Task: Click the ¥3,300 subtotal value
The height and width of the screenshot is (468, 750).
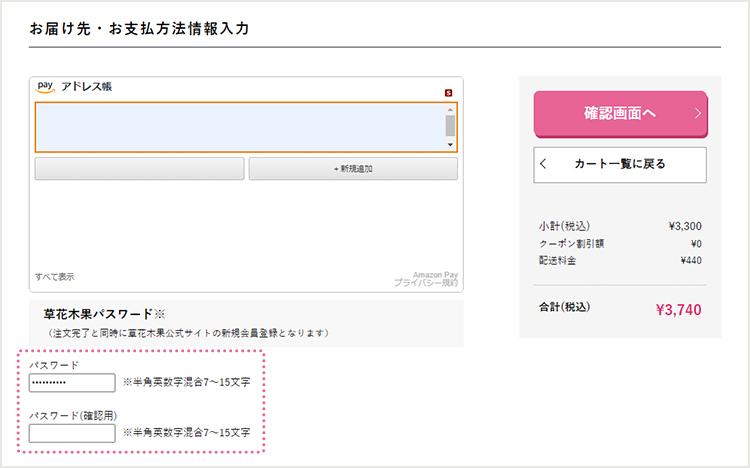Action: tap(685, 226)
